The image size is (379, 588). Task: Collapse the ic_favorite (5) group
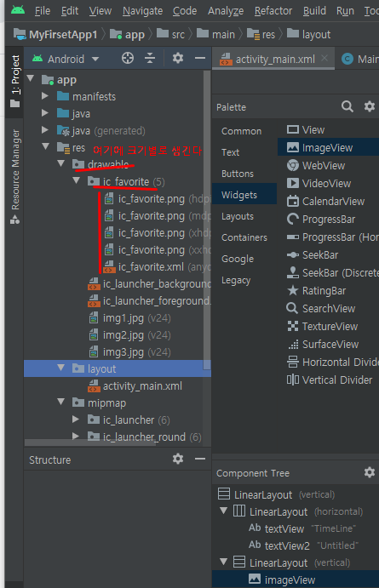[x=77, y=180]
